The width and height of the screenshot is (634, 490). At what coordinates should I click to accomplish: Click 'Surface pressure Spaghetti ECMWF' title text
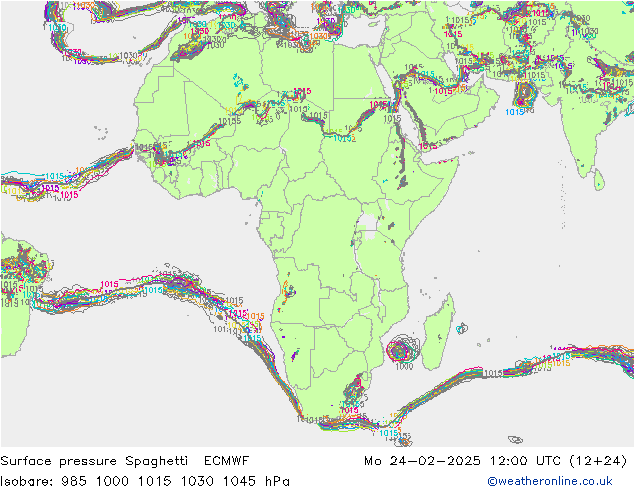coord(125,461)
